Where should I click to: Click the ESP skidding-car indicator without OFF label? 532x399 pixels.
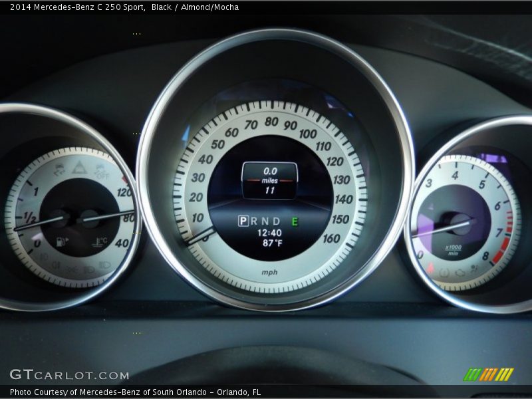pyautogui.click(x=59, y=170)
